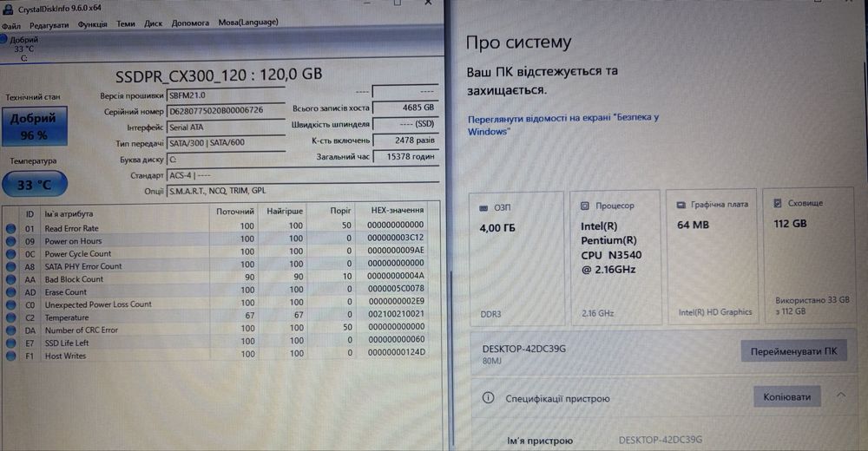Image resolution: width=868 pixels, height=451 pixels.
Task: Click the device name value DESKTOP-42DC39G
Action: (661, 440)
